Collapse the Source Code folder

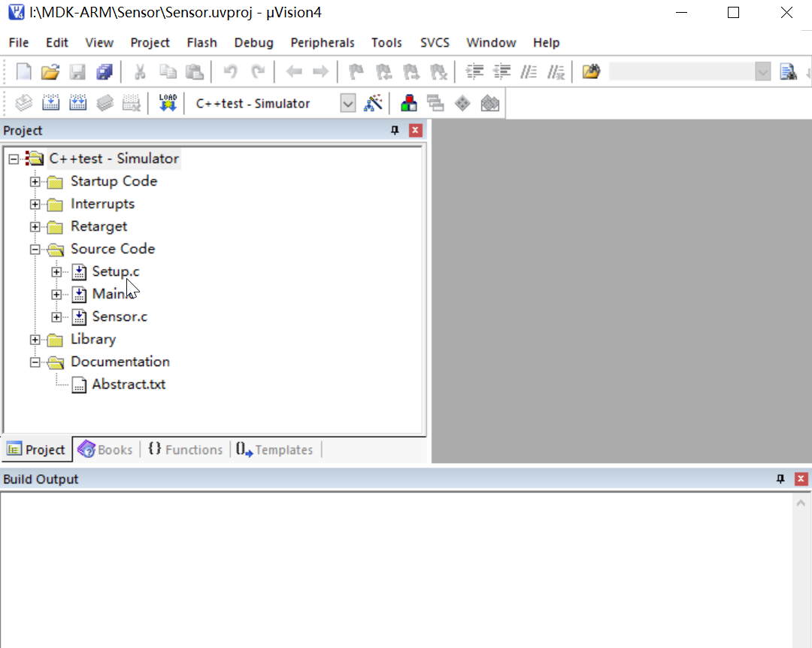(35, 249)
